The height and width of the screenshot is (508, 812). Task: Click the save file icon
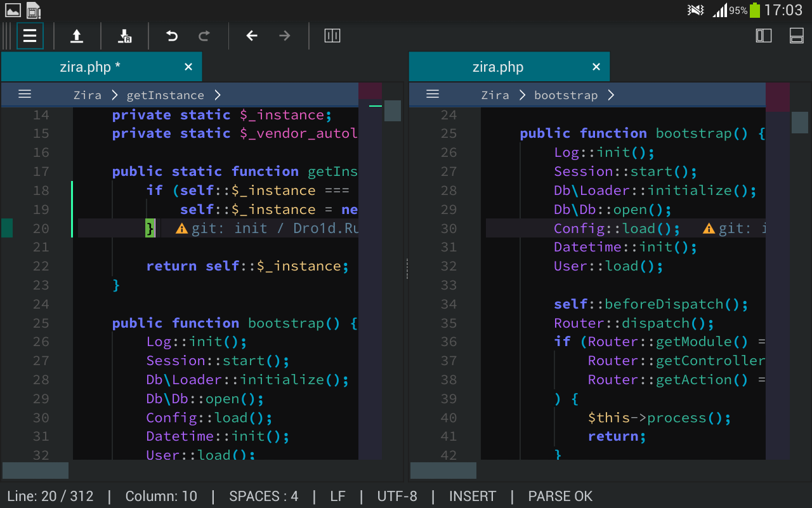pyautogui.click(x=125, y=36)
